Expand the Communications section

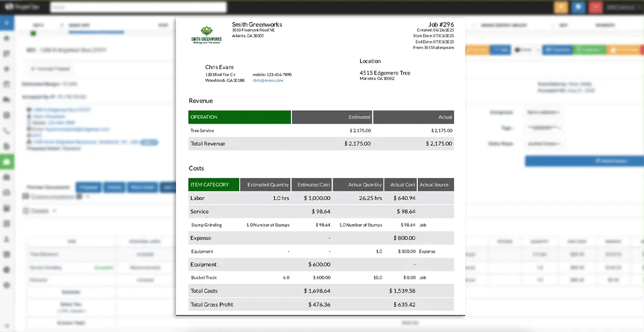[54, 197]
